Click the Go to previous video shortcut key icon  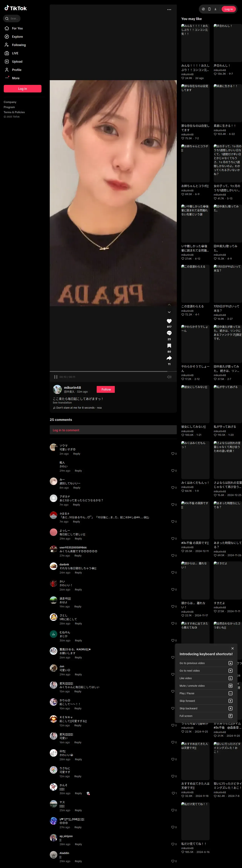click(x=231, y=663)
